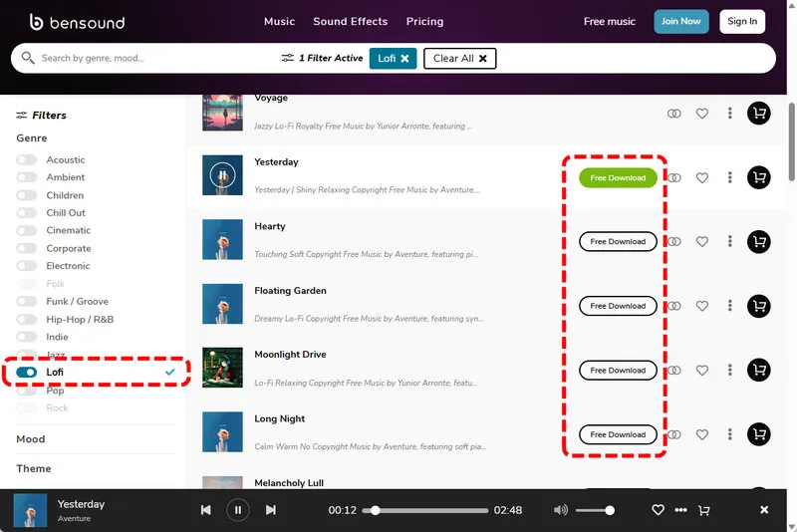Screen dimensions: 797x532
Task: Expand the Mood filter section
Action: [31, 439]
